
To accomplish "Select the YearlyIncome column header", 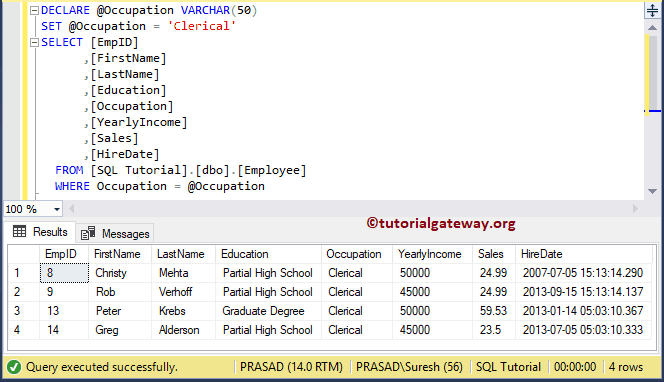I will click(x=432, y=254).
